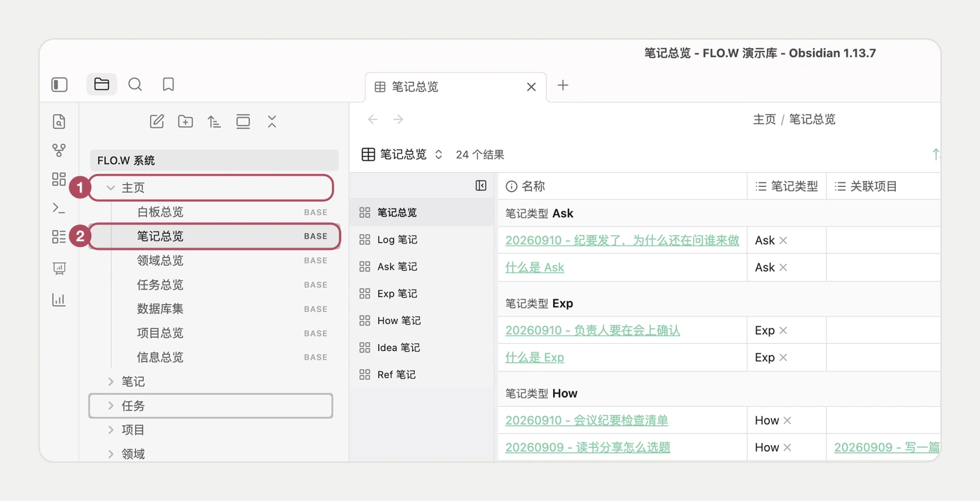The image size is (980, 501).
Task: Open link 什么是 Ask
Action: (x=535, y=267)
